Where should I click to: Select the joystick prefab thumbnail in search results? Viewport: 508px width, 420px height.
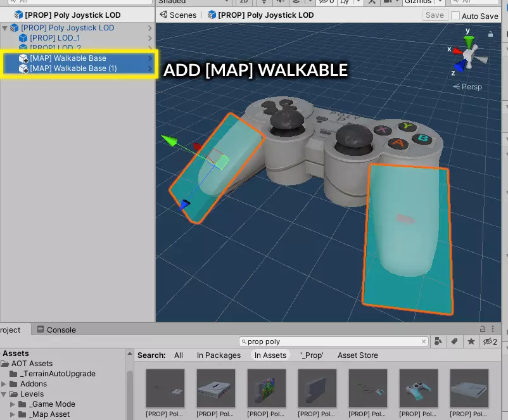click(x=418, y=388)
